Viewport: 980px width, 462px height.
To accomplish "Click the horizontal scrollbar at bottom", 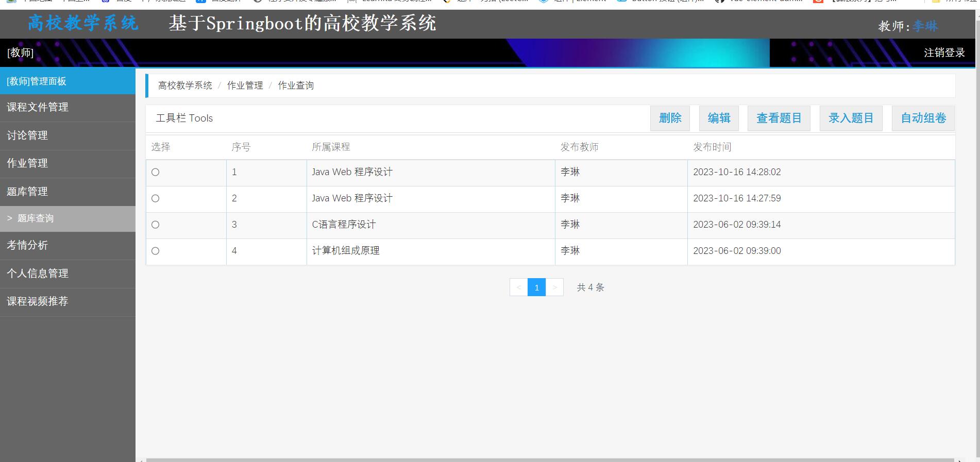I will tap(550, 460).
